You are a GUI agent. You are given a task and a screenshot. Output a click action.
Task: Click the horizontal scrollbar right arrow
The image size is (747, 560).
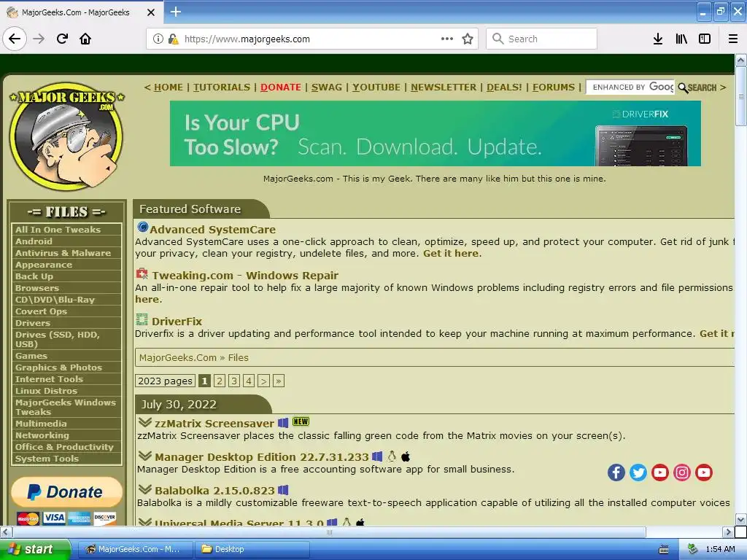pos(728,532)
